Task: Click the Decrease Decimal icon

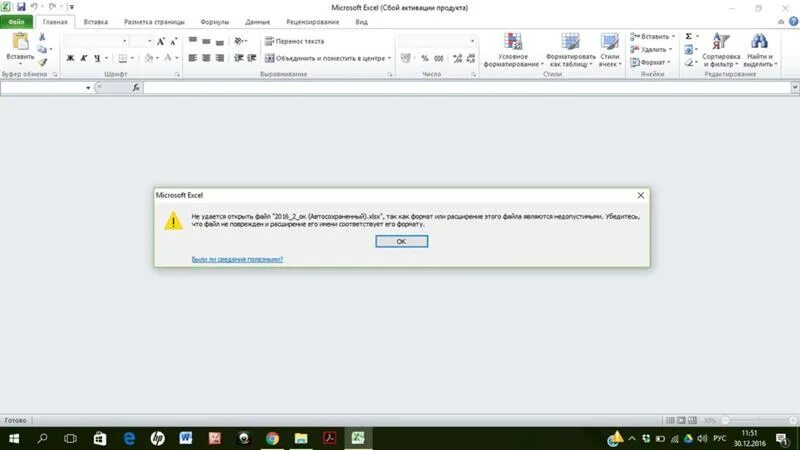Action: [471, 58]
